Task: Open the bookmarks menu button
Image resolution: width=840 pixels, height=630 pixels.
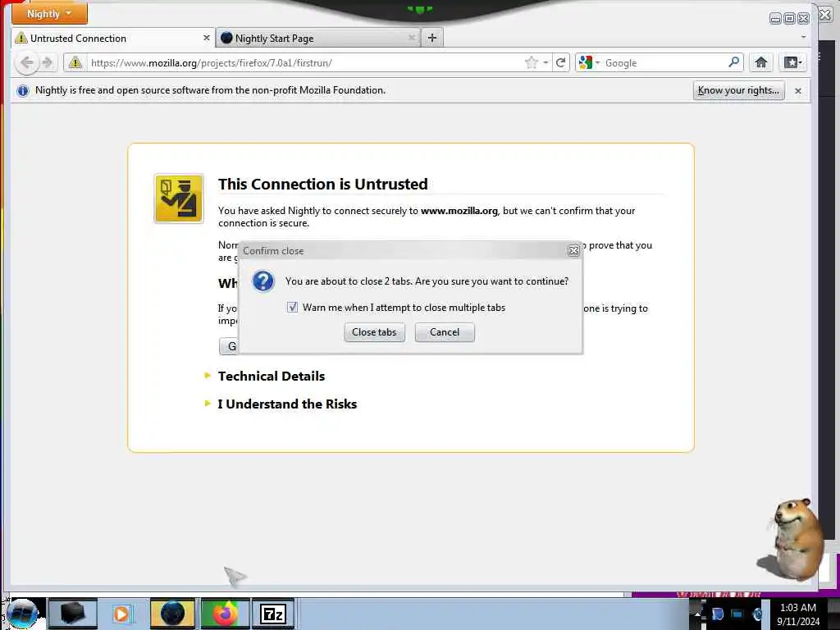Action: (793, 62)
